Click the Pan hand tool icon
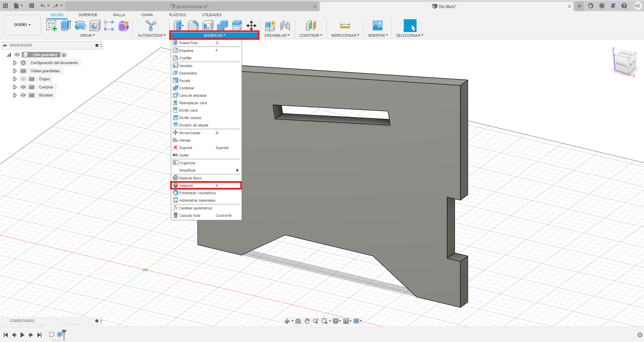The image size is (644, 342). (307, 321)
